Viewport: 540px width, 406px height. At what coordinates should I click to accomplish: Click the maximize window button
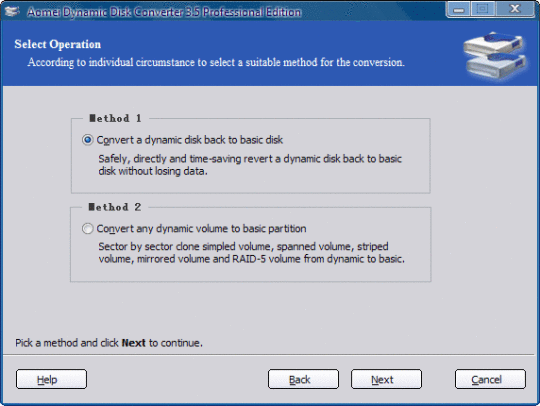[482, 9]
